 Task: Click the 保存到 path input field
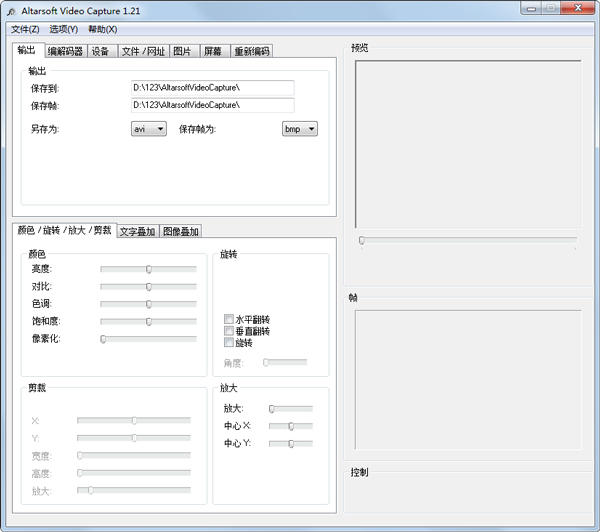(x=212, y=88)
